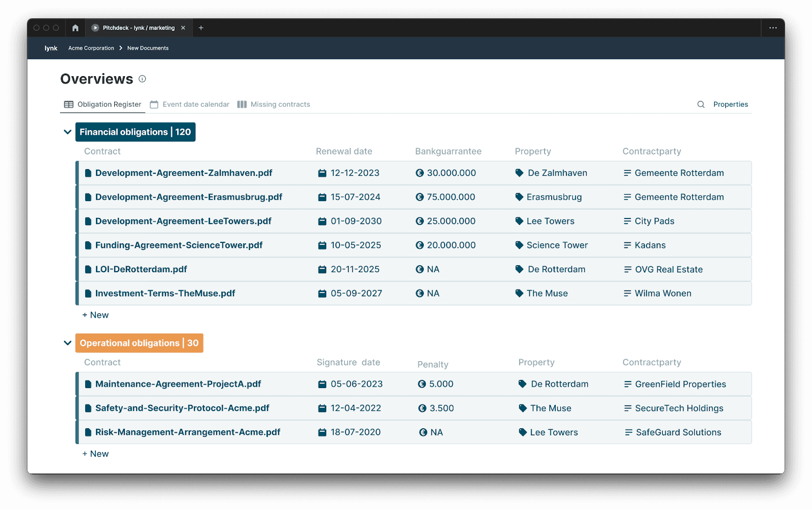This screenshot has height=510, width=812.
Task: Click the 20.000.000 bank guarantee value
Action: click(451, 245)
